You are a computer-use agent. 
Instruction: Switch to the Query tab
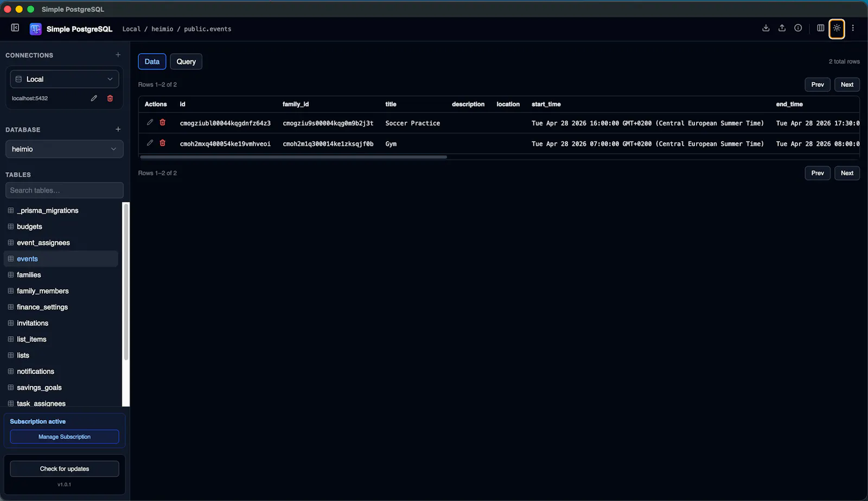(x=186, y=62)
